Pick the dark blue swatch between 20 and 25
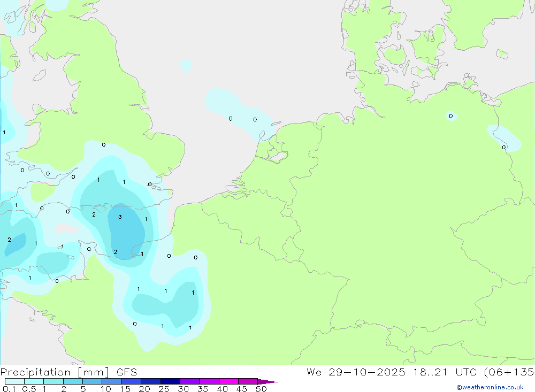This screenshot has width=535, height=392. click(151, 381)
